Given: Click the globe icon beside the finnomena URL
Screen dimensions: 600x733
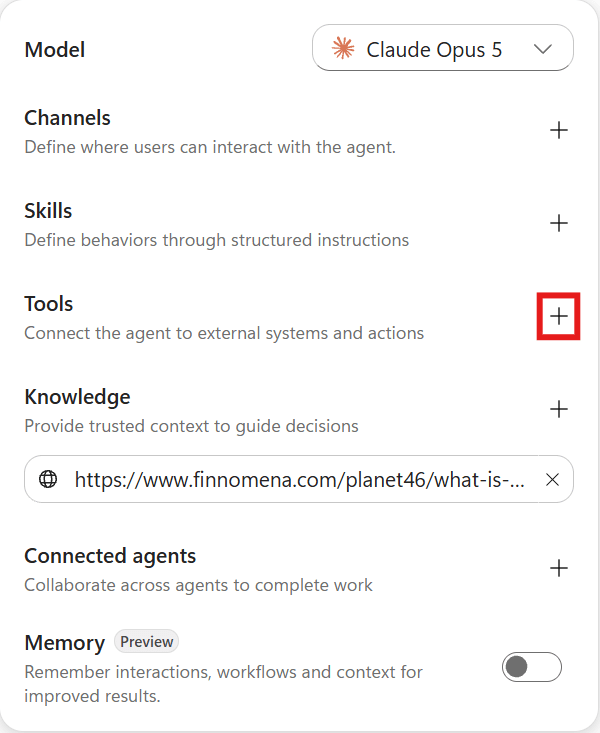Looking at the screenshot, I should click(48, 479).
